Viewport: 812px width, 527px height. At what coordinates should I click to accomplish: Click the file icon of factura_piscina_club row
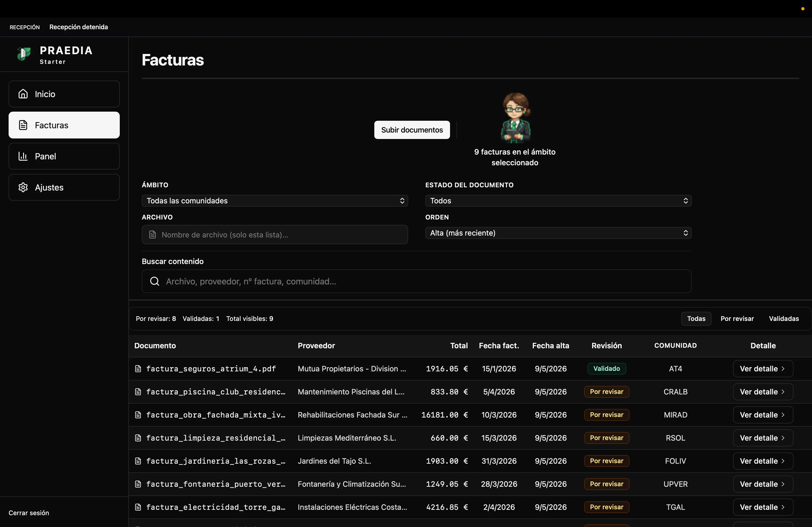pos(138,392)
